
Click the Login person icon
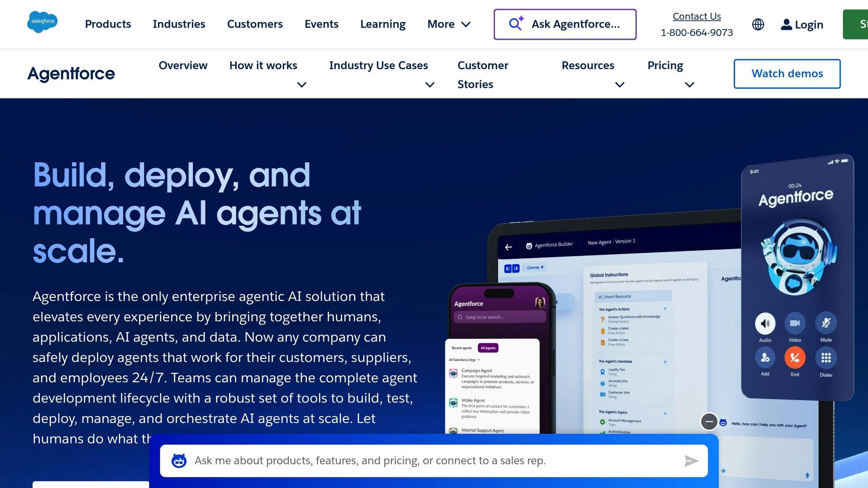pos(786,25)
